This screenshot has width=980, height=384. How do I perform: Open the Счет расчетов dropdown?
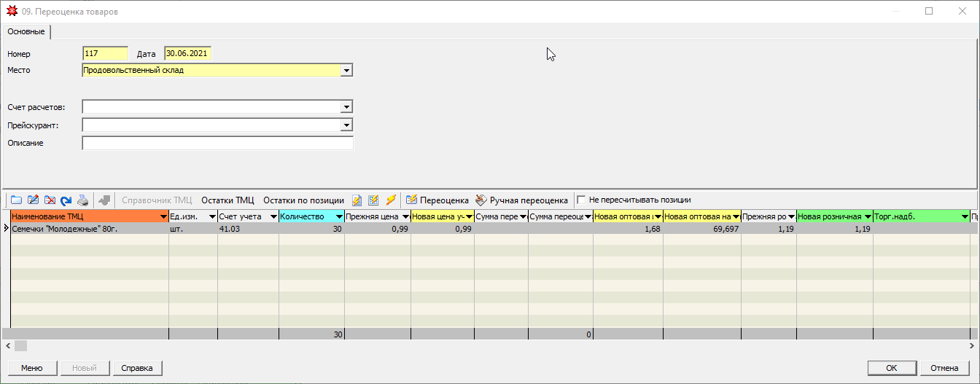click(346, 107)
